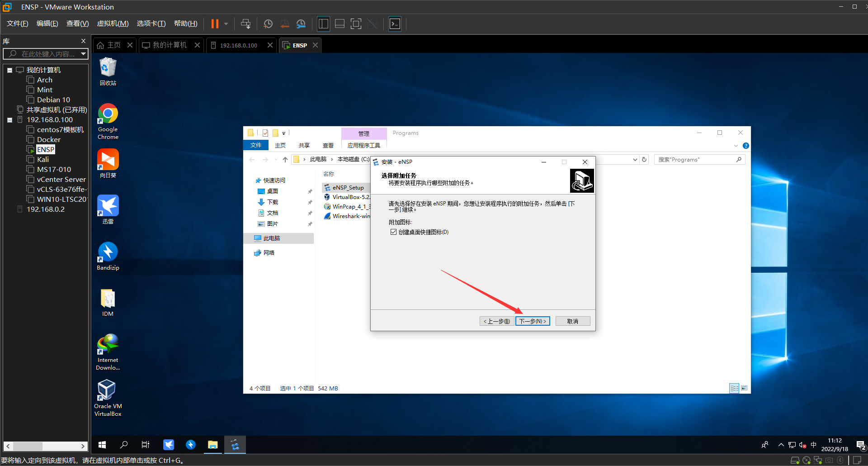Open the 虚拟机(M) menu
The image size is (868, 466).
click(x=113, y=24)
